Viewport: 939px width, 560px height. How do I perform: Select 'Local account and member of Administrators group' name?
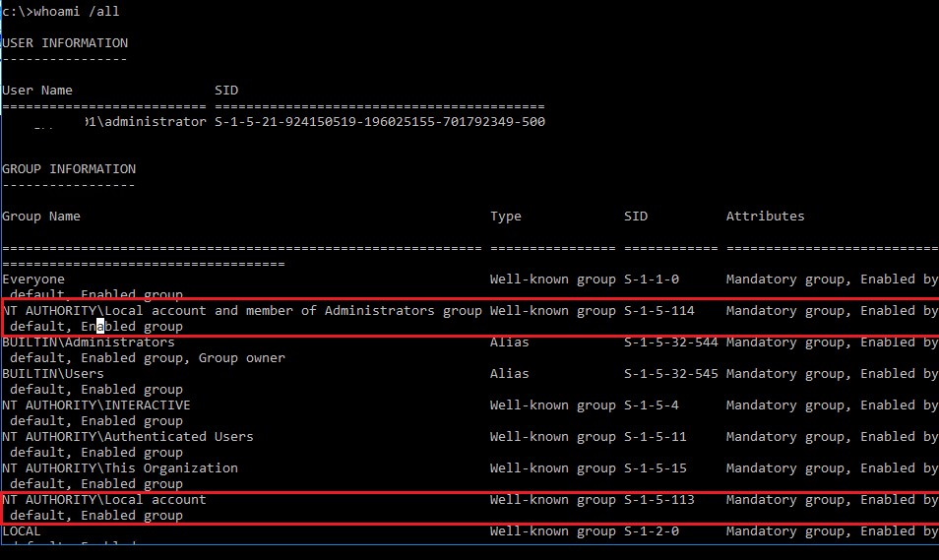click(293, 311)
